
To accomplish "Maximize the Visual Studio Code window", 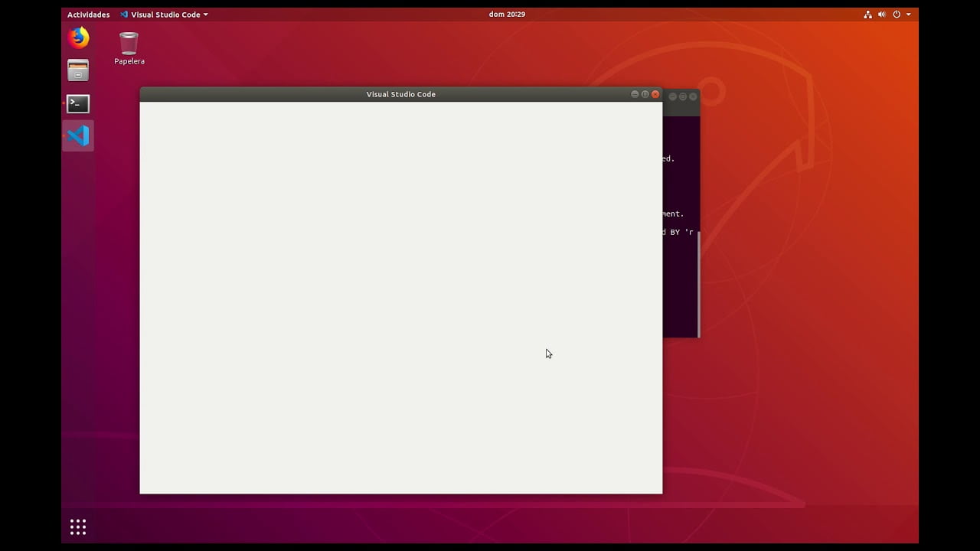I will [x=645, y=94].
